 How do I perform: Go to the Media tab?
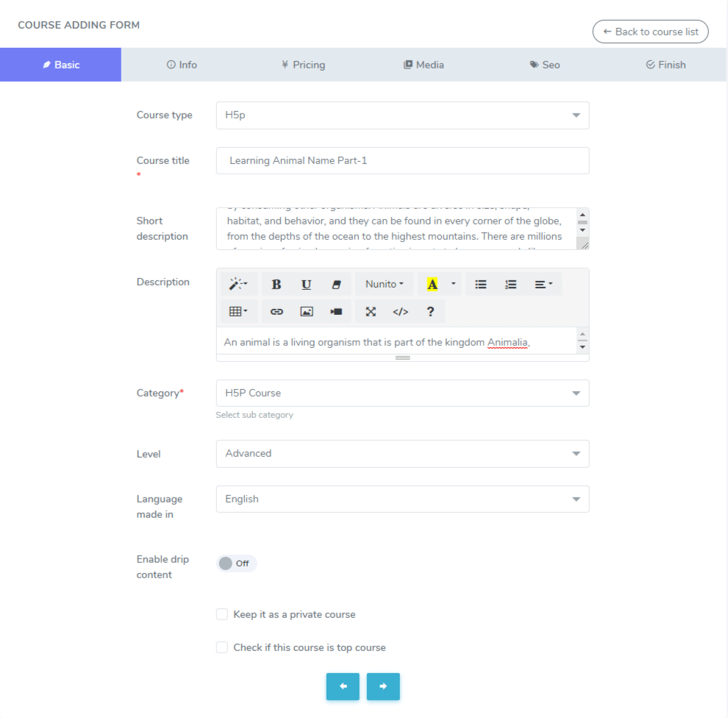tap(424, 65)
